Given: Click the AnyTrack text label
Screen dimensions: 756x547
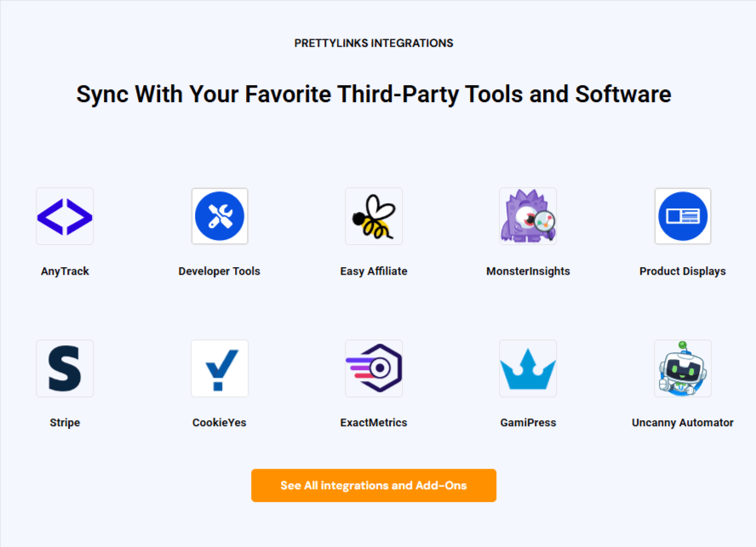Looking at the screenshot, I should 65,271.
